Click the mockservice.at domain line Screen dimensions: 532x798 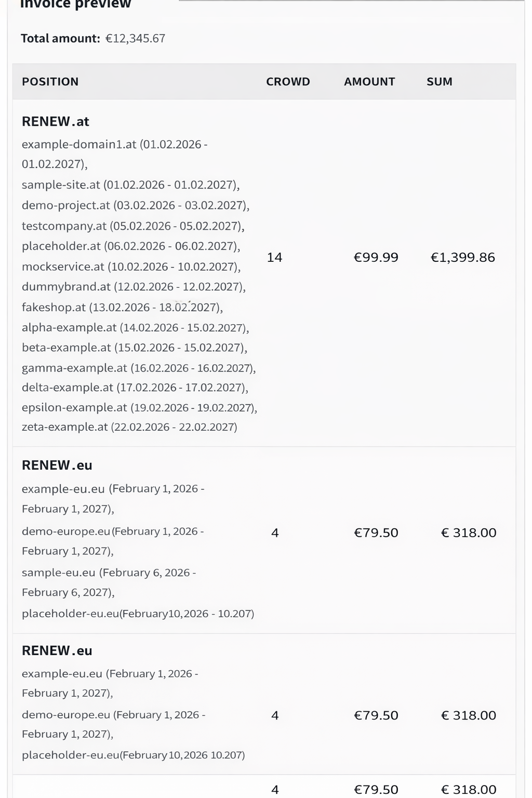coord(131,267)
